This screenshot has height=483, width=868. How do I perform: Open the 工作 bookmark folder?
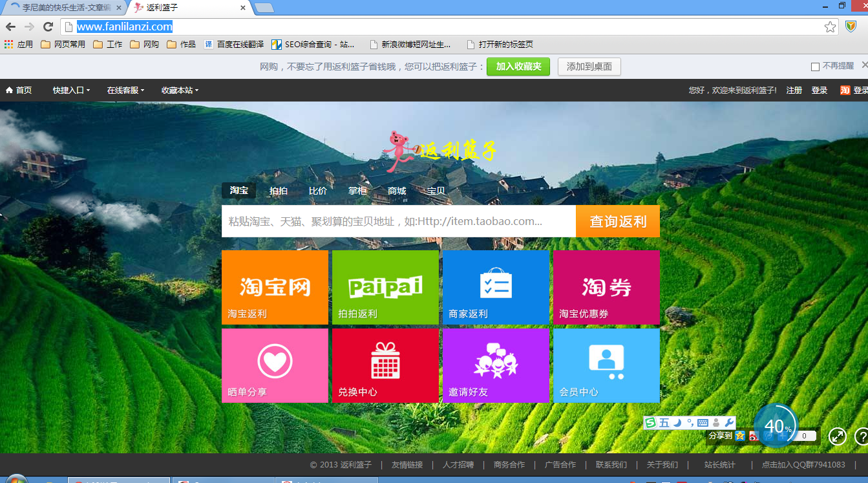tap(108, 45)
